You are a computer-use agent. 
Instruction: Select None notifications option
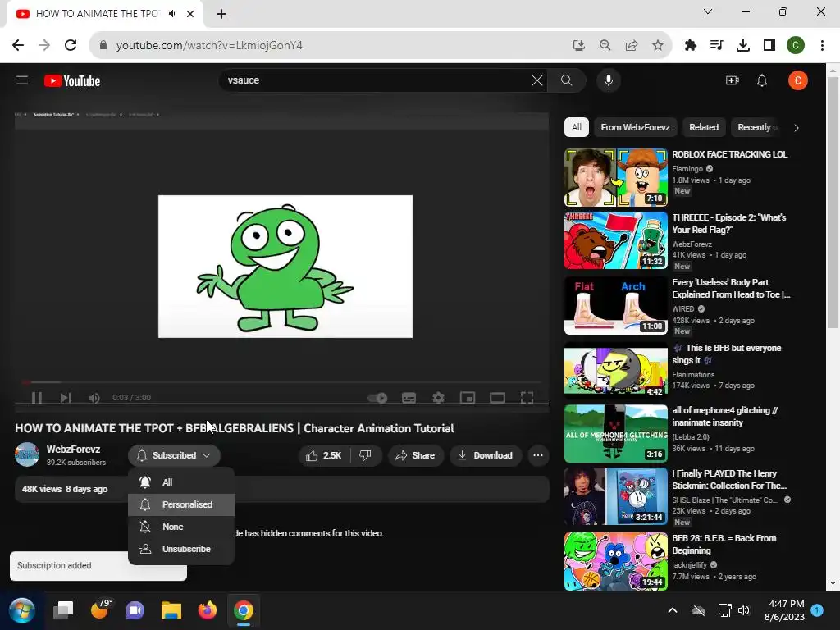(181, 527)
